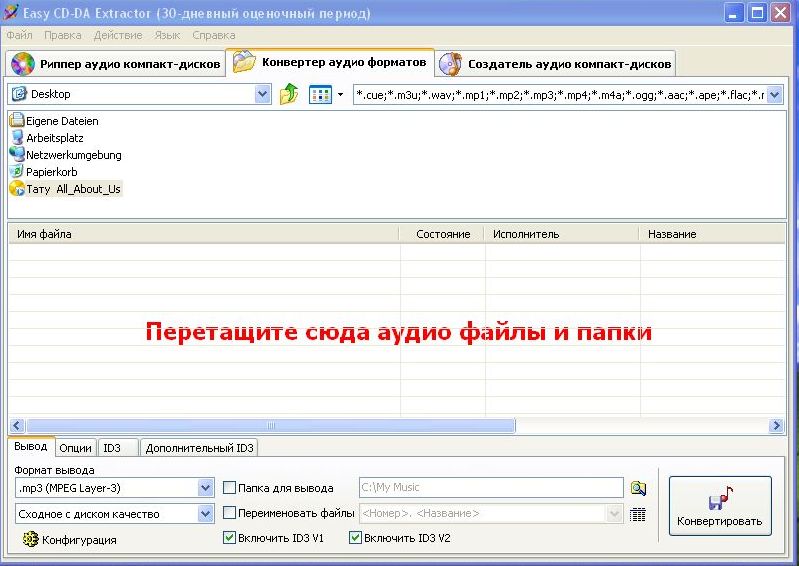Sort by Название column header
Screen dimensions: 799x566
712,234
